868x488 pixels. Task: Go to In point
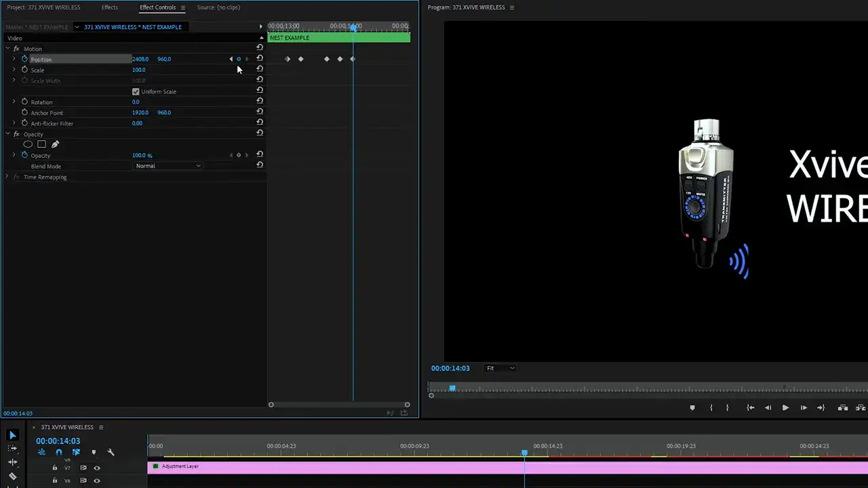click(x=751, y=408)
